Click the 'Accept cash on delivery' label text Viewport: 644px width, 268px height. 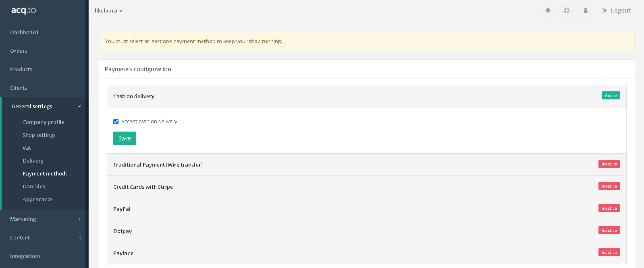pos(149,121)
